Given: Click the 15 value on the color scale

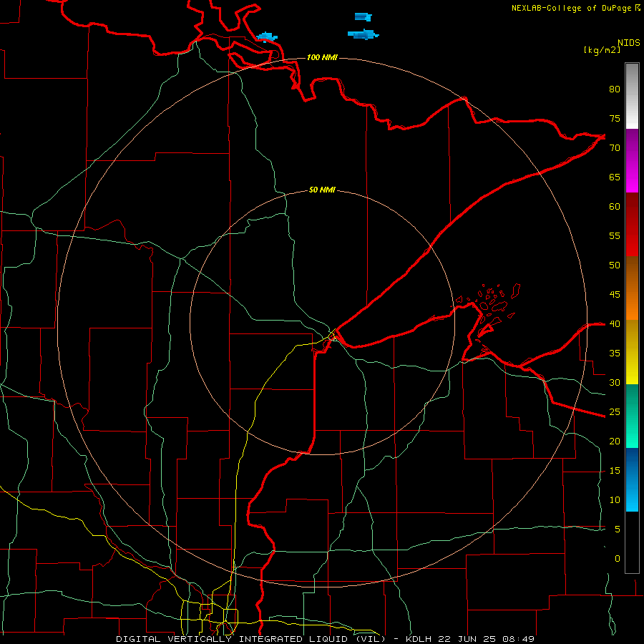Looking at the screenshot, I should [615, 471].
